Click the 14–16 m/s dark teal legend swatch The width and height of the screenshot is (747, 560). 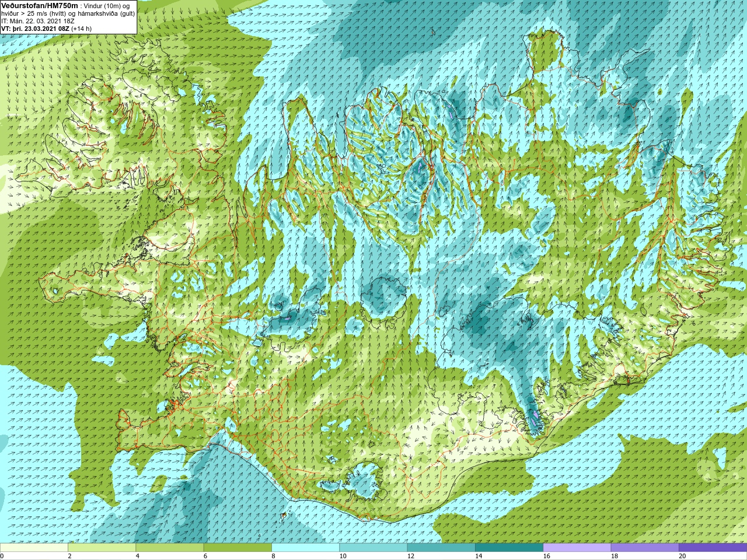[509, 548]
